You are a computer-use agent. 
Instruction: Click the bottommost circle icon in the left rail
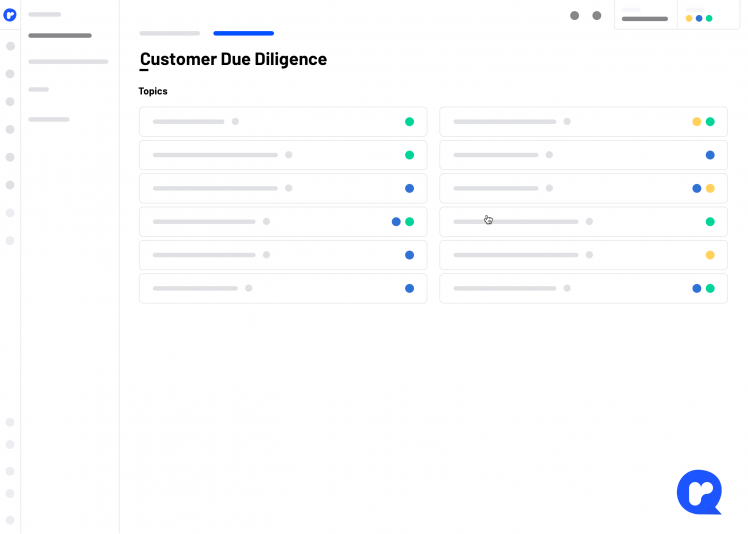[x=10, y=520]
